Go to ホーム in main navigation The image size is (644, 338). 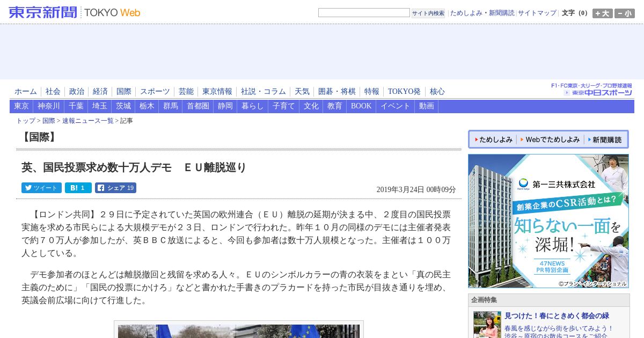26,92
